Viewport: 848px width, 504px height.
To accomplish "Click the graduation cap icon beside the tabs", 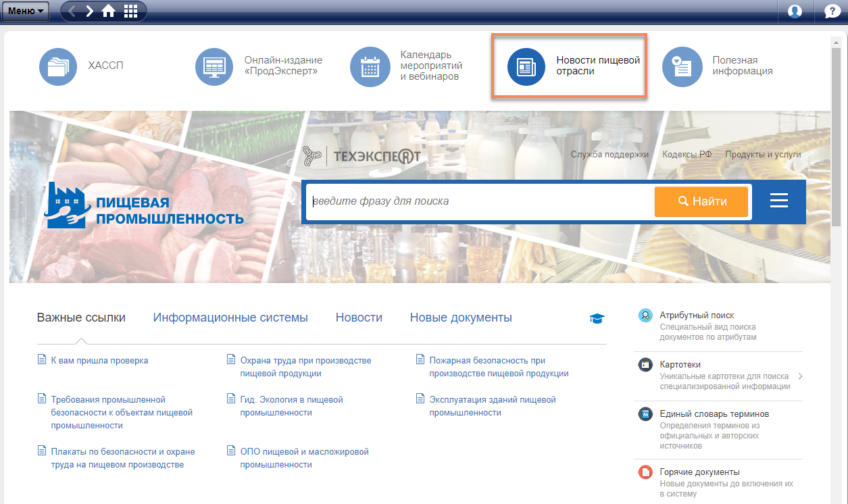I will [597, 318].
